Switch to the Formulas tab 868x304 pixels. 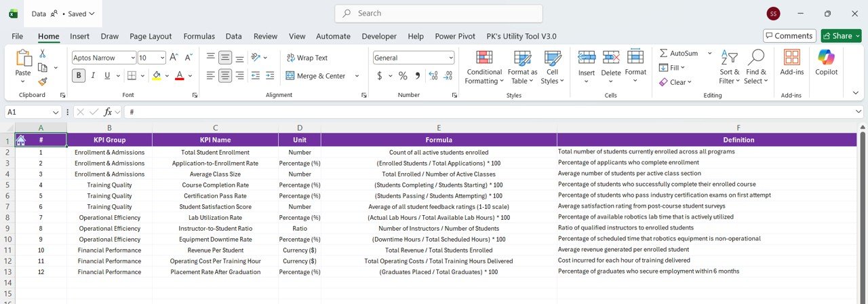point(199,36)
